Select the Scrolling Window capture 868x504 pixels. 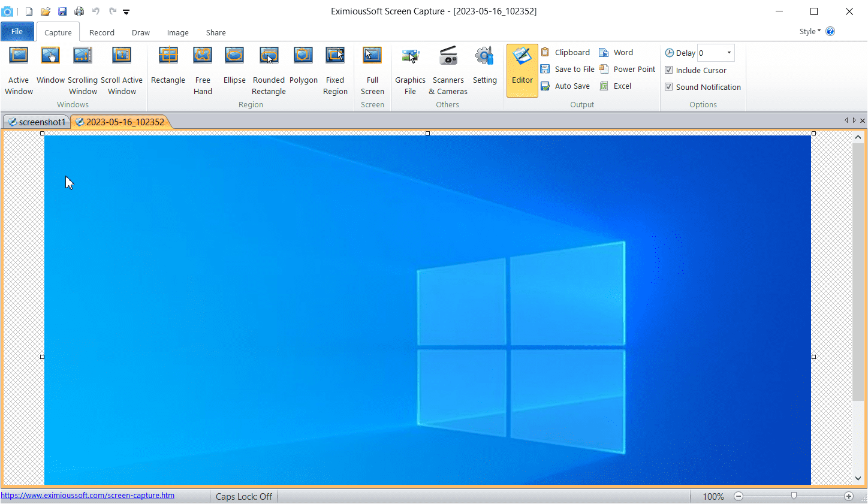[83, 71]
